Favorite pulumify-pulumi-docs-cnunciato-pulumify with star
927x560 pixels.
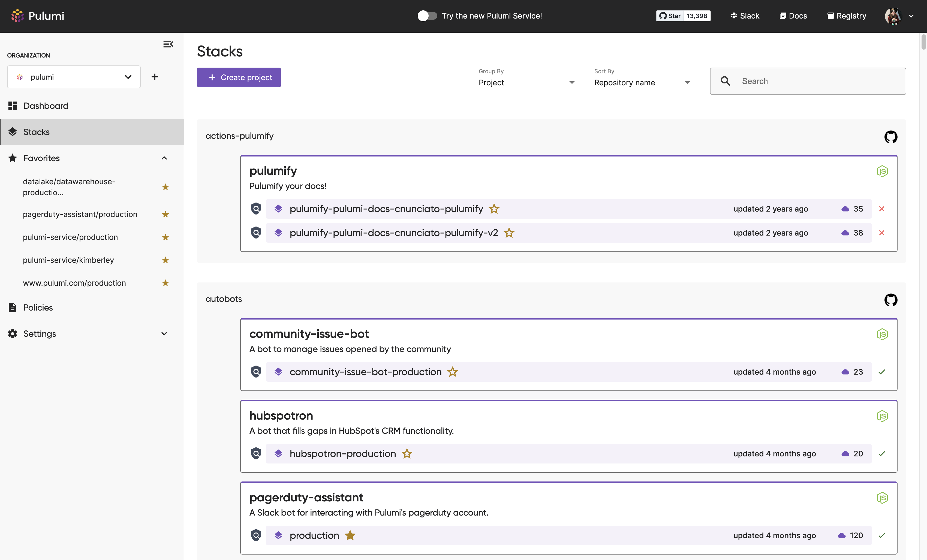tap(493, 209)
